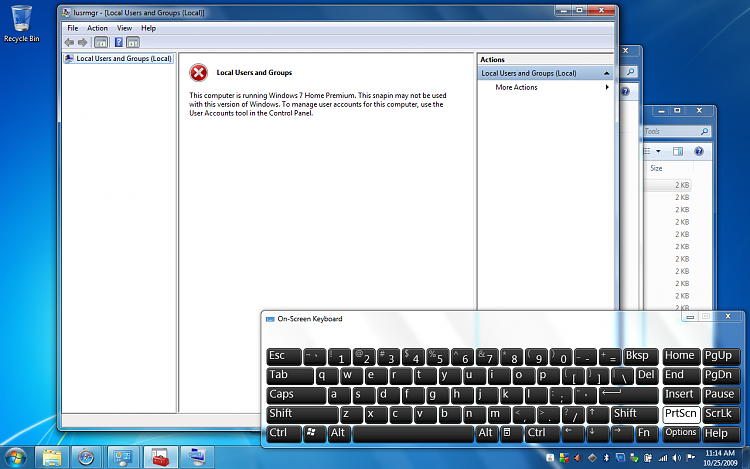750x469 pixels.
Task: Click the red toolbox taskbar icon
Action: coord(161,458)
